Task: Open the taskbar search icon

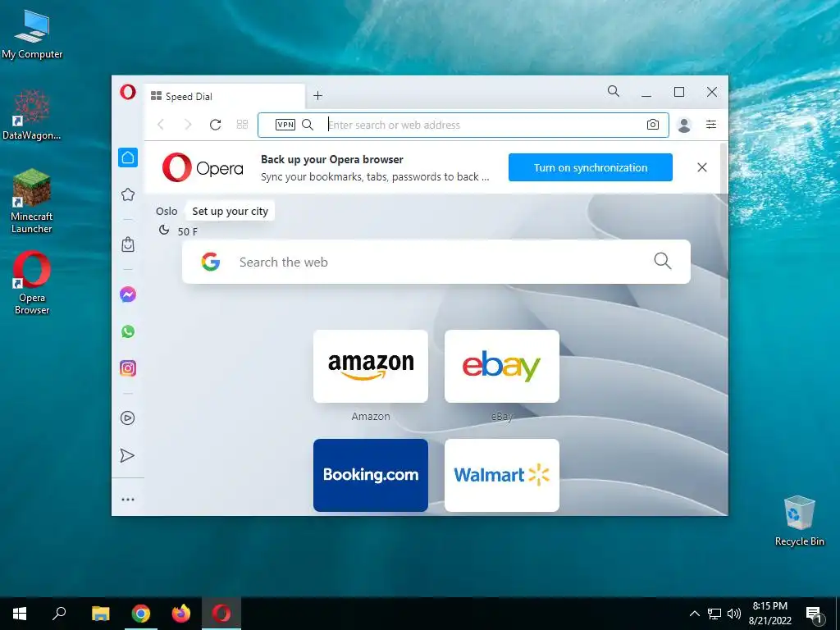Action: (59, 614)
